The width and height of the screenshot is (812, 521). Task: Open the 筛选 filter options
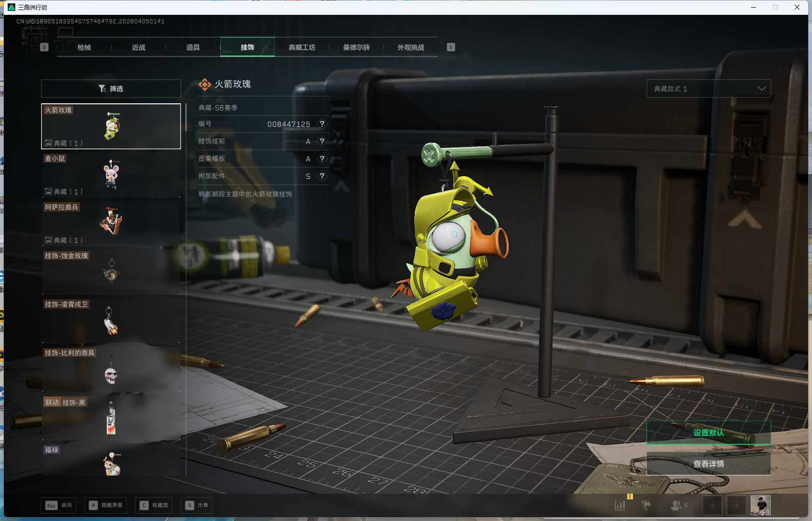click(x=111, y=89)
